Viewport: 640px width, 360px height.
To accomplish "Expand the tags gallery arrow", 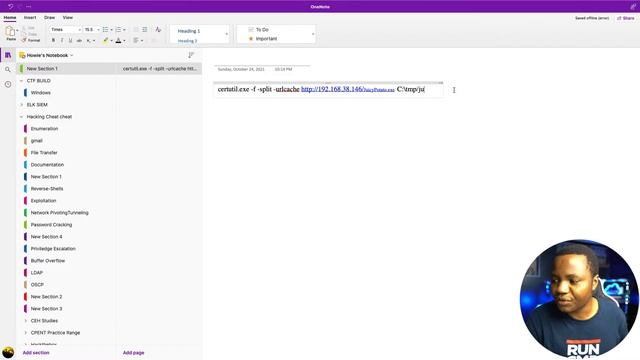I will 313,34.
